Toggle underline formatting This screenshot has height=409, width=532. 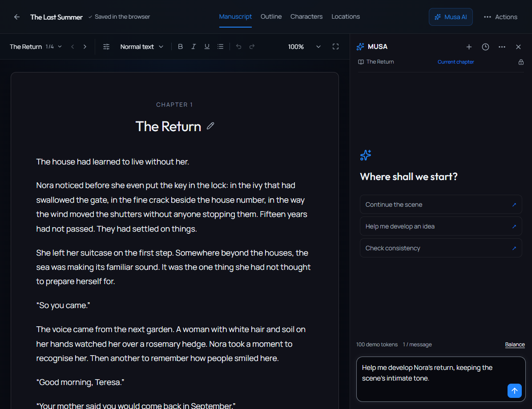[207, 47]
